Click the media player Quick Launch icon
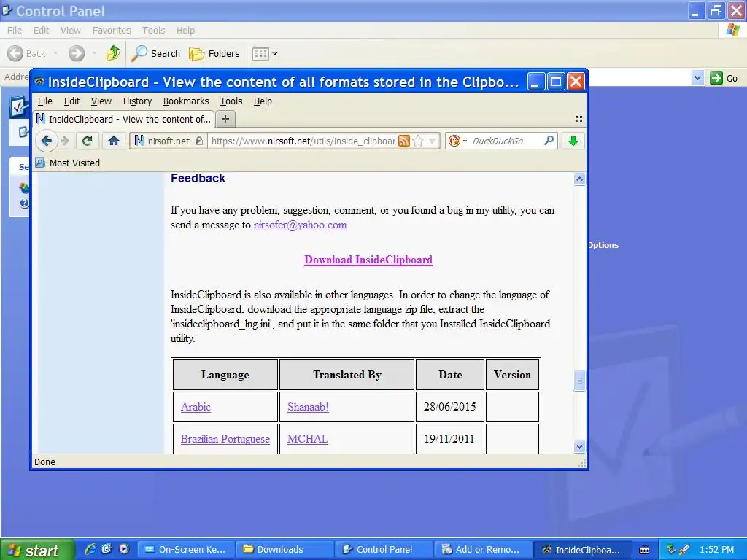Screen dimensions: 747x560 124,549
